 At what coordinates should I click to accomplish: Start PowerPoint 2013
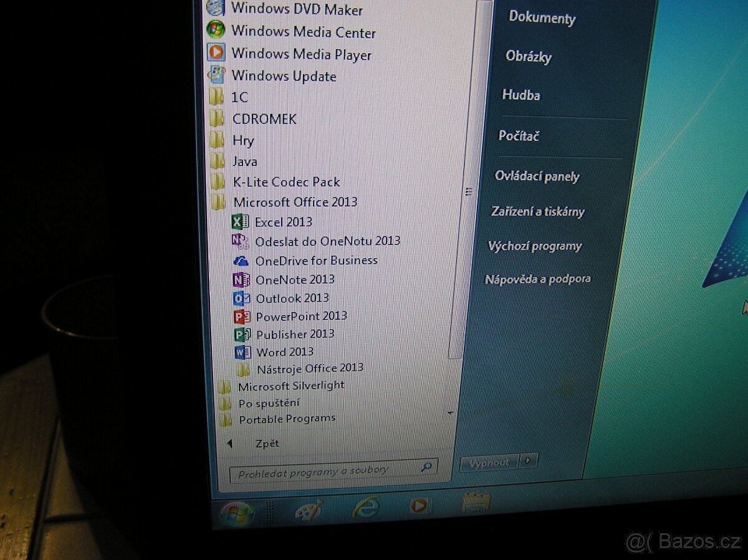pyautogui.click(x=301, y=316)
